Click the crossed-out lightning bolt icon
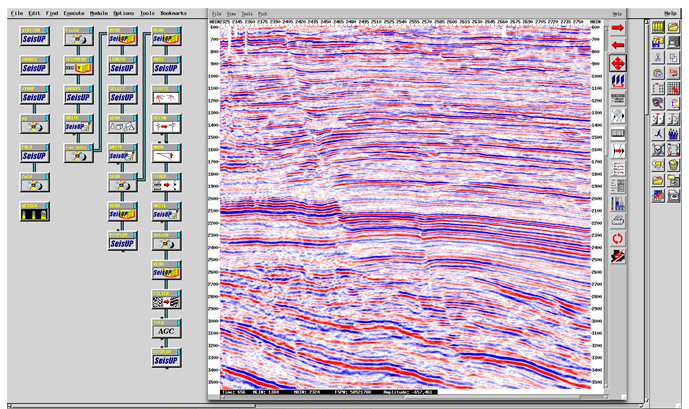The height and width of the screenshot is (409, 689). 618,256
